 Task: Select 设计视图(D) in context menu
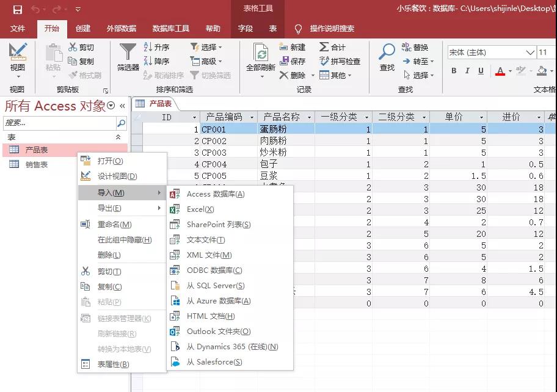coord(122,176)
